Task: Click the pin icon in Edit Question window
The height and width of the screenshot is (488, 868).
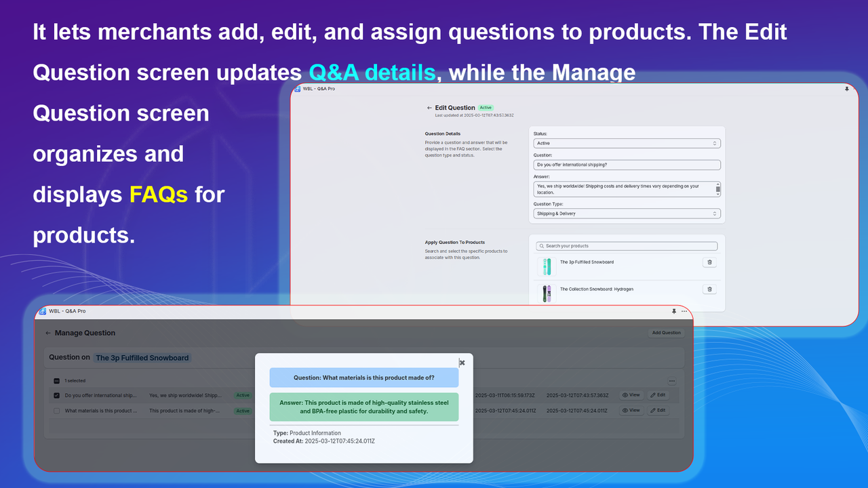Action: (846, 89)
